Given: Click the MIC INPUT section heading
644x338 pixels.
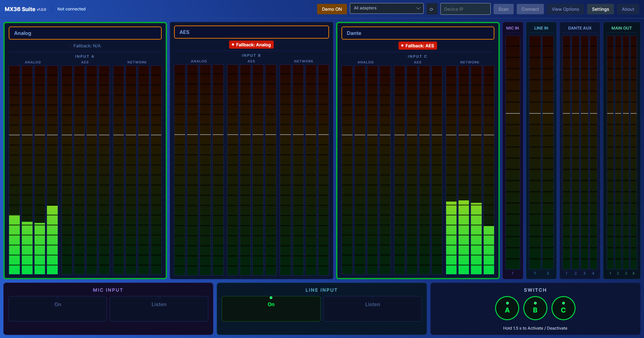Looking at the screenshot, I should [108, 290].
